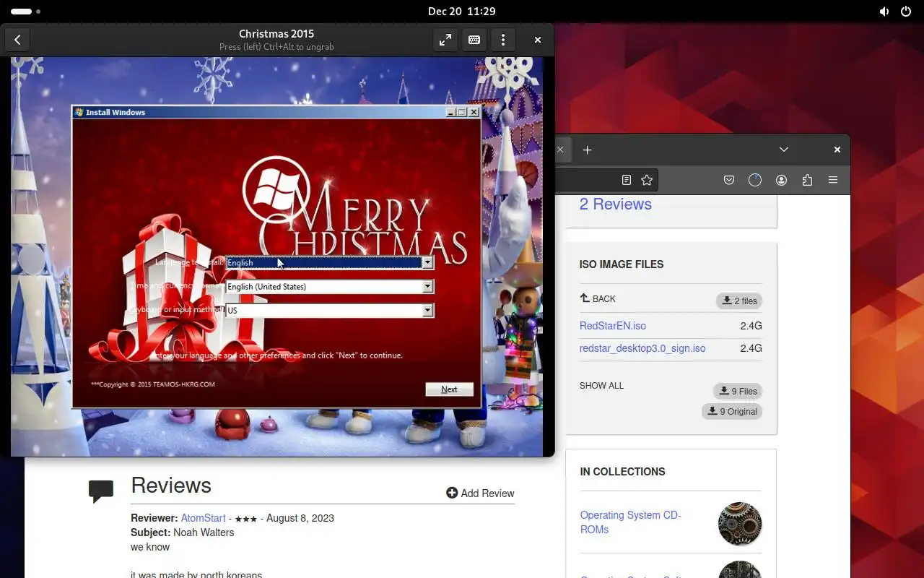Click the Reviews speech bubble icon
924x578 pixels.
pyautogui.click(x=101, y=491)
